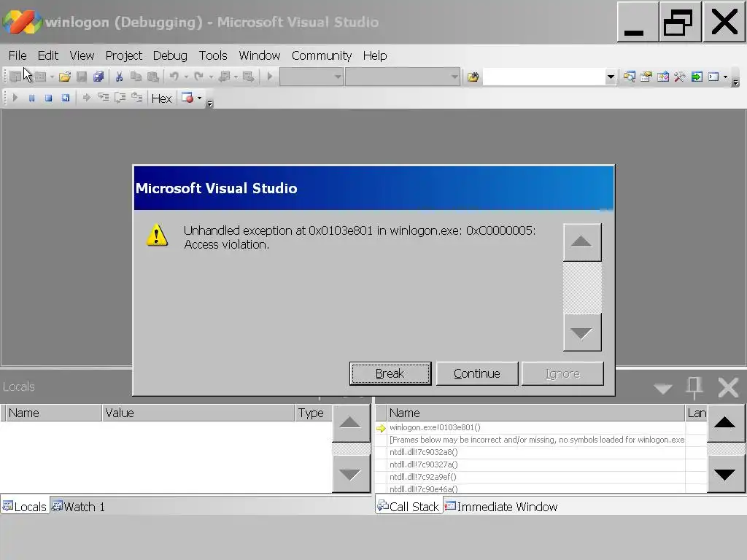
Task: Switch to the Watch 1 tab
Action: pos(78,506)
